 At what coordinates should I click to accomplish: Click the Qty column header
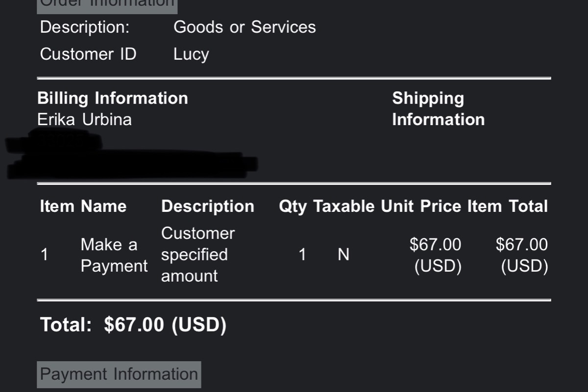(x=293, y=207)
